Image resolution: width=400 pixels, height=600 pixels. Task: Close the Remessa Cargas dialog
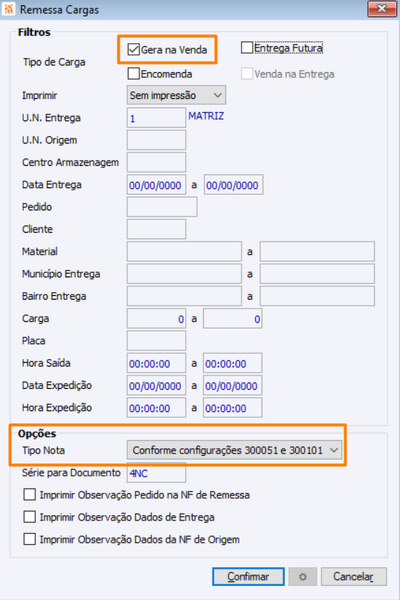(x=381, y=9)
